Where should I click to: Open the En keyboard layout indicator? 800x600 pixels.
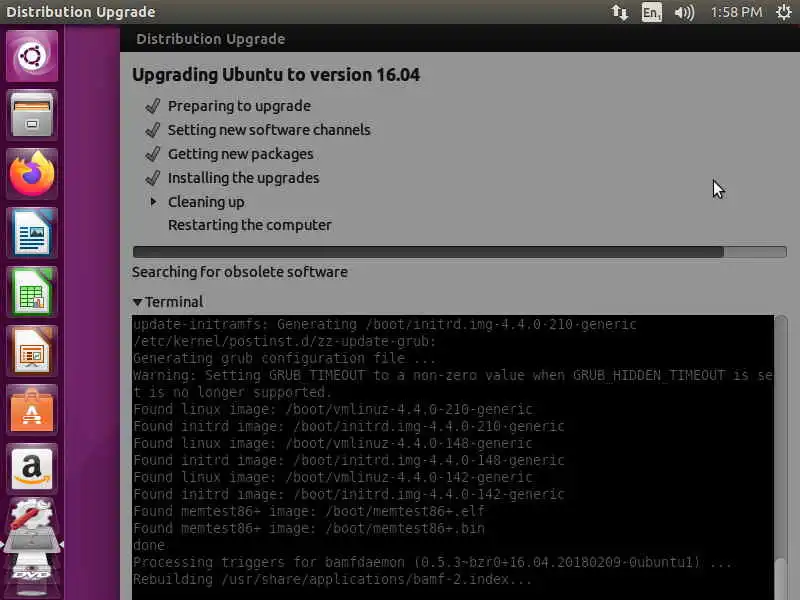point(652,12)
